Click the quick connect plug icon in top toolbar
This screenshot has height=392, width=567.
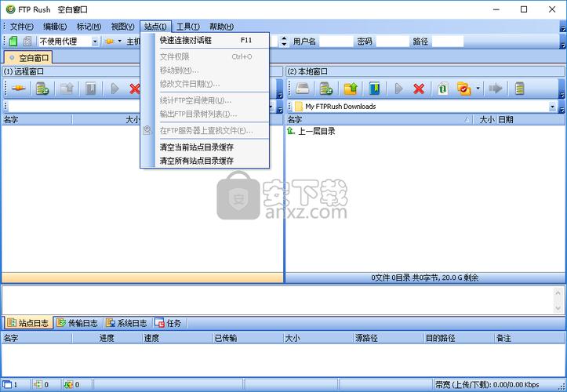coord(109,42)
